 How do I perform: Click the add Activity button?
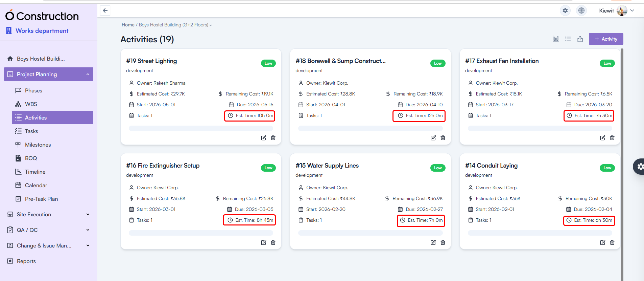[x=606, y=39]
